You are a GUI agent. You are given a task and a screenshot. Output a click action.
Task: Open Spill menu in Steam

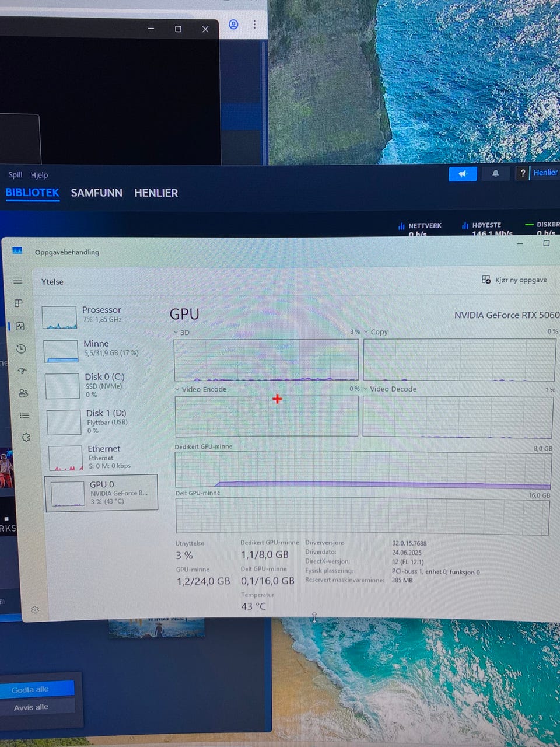(15, 175)
